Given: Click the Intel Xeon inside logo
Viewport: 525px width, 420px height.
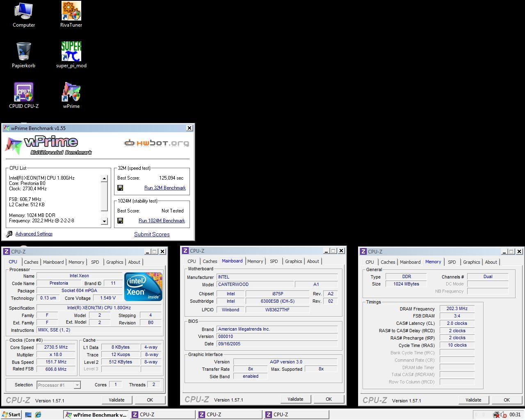Looking at the screenshot, I should click(143, 287).
